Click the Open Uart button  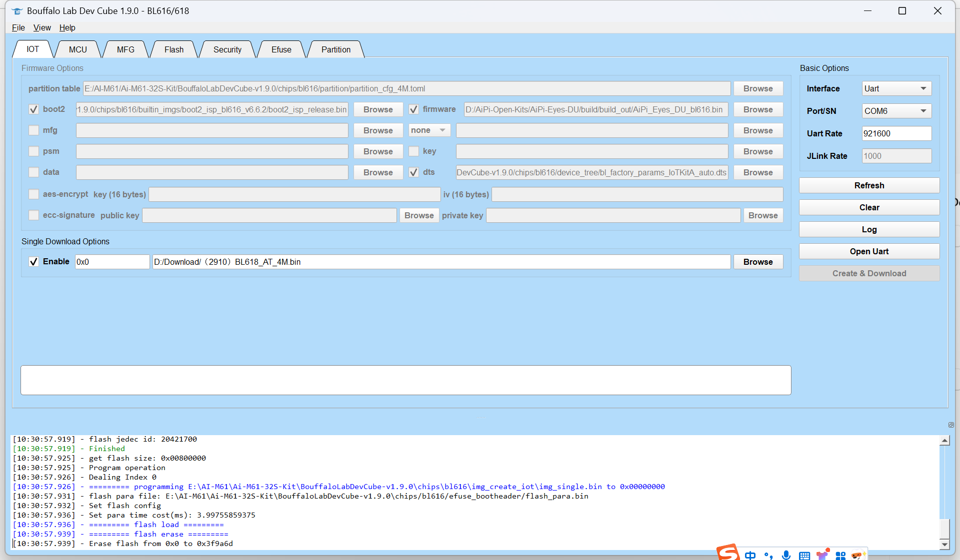point(868,251)
